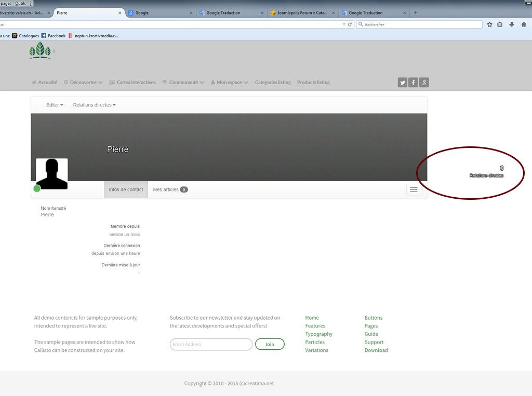Bookmark this page with star icon
Image resolution: width=532 pixels, height=396 pixels.
pos(489,24)
